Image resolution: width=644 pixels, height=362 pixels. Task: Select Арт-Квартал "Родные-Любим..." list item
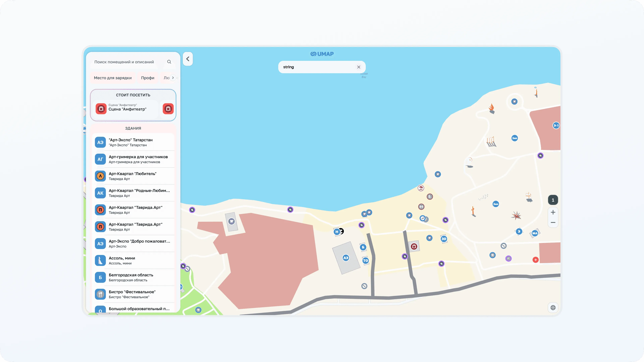(x=133, y=193)
